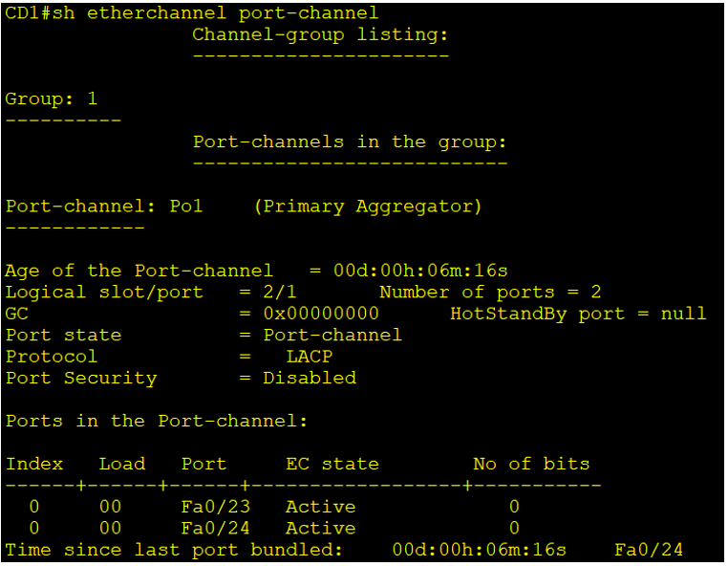Click the 'Channel-group listing:' heading

point(320,34)
